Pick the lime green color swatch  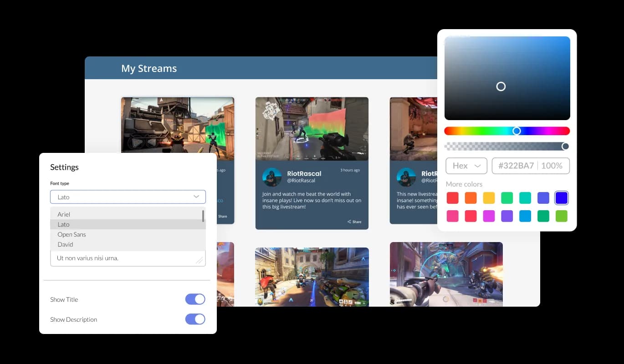562,216
